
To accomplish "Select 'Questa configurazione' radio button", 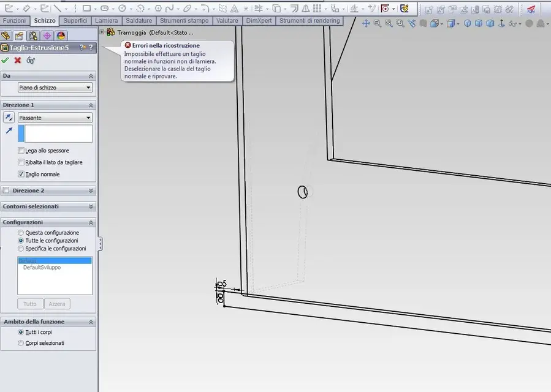I will 21,233.
